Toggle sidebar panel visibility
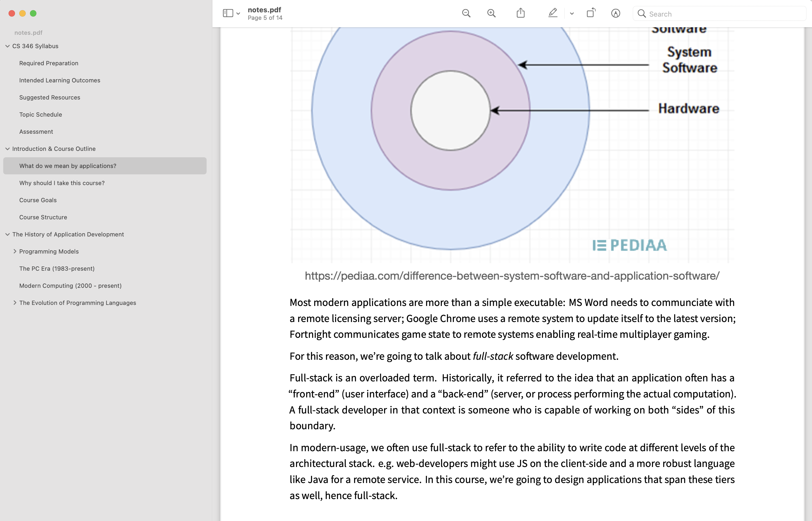812x521 pixels. tap(227, 14)
